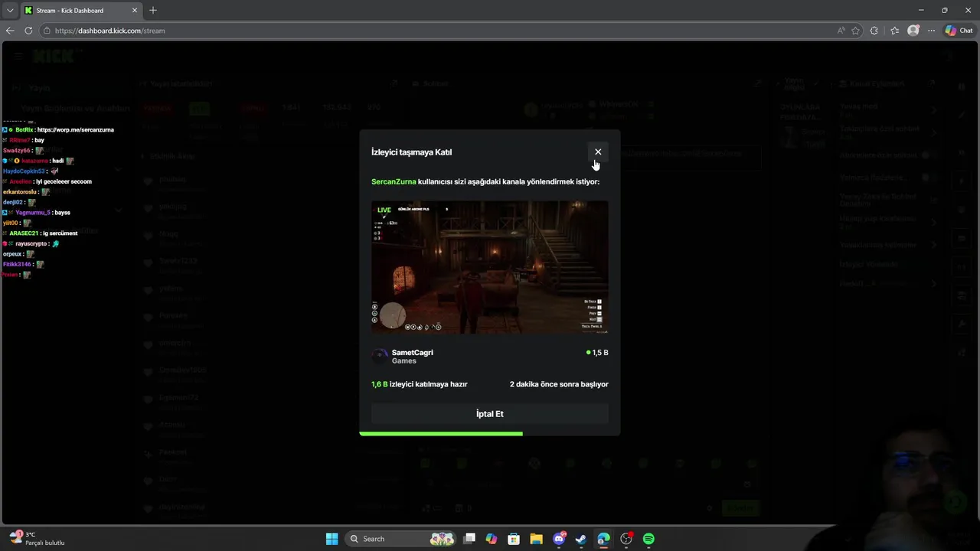Click the rayuscrypto chat username
The image size is (980, 551).
(x=32, y=243)
